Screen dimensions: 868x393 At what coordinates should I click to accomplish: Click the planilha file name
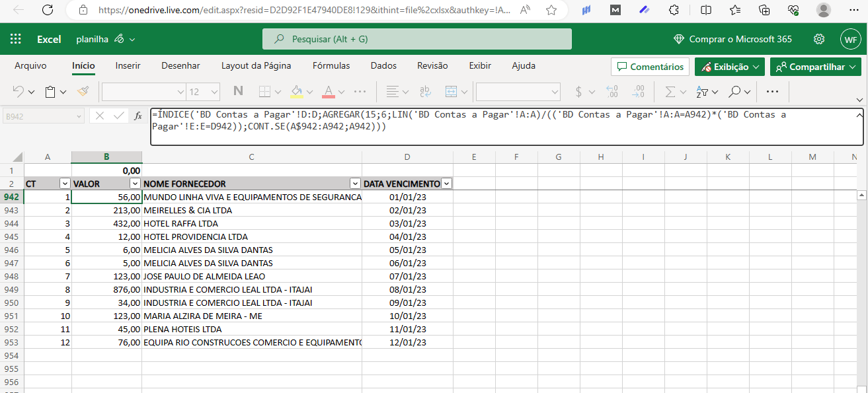click(x=92, y=39)
